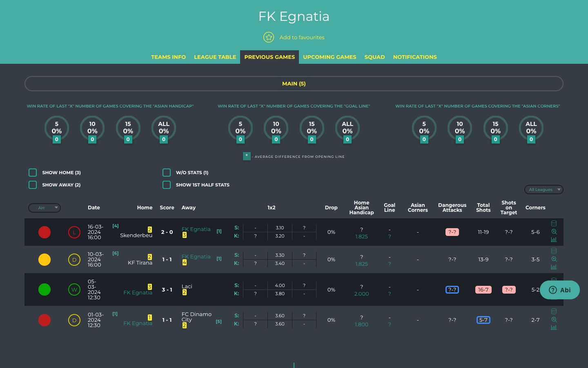
Task: Open the database icon in the KF Tirana row
Action: 554,251
